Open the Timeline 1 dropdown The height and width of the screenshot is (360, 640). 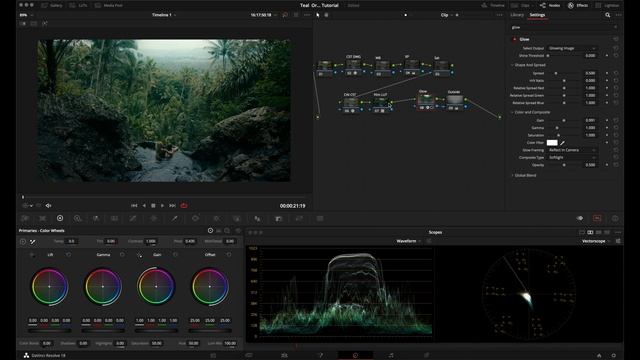[x=164, y=15]
